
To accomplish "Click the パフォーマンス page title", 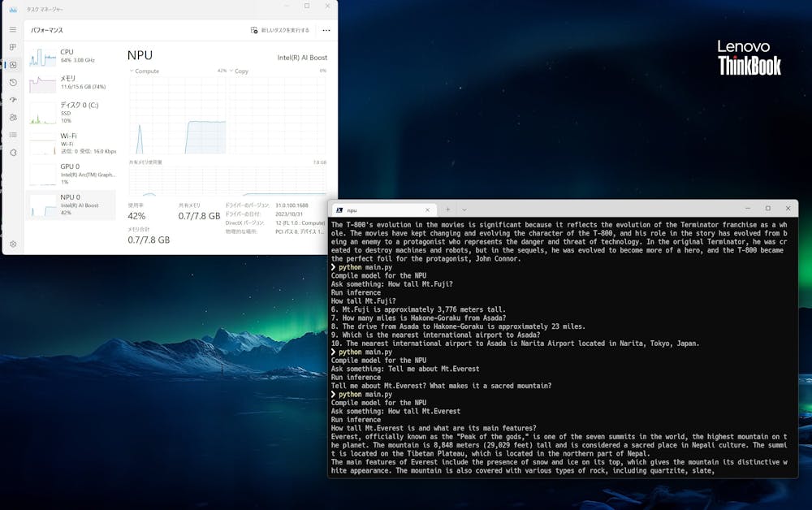I will coord(47,30).
